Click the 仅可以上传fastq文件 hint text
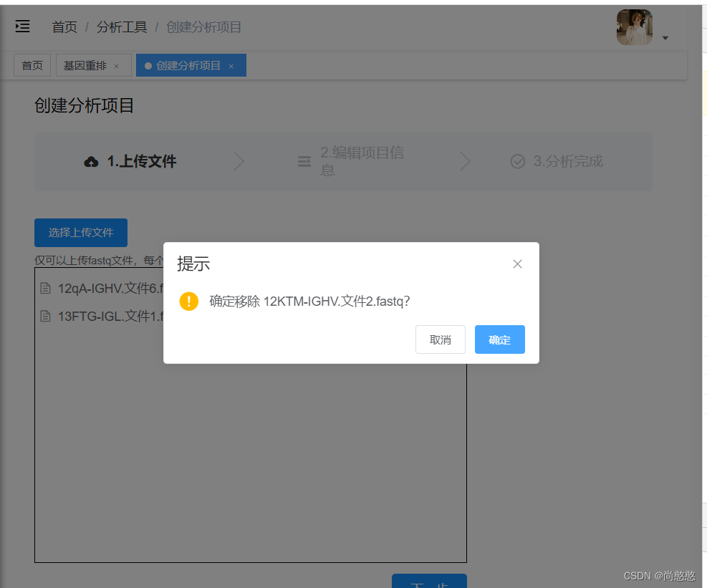Screen dimensions: 707x588 click(99, 260)
